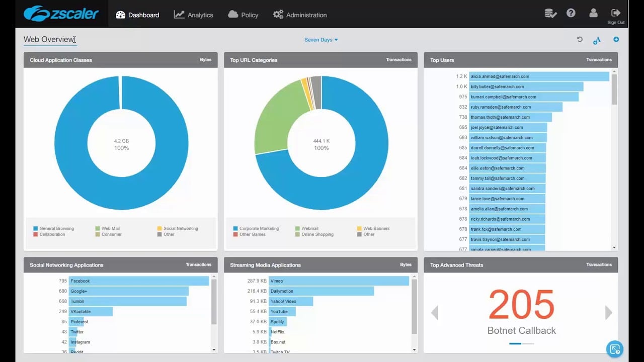Open the Seven Days time range dropdown
The height and width of the screenshot is (362, 644).
coord(321,40)
